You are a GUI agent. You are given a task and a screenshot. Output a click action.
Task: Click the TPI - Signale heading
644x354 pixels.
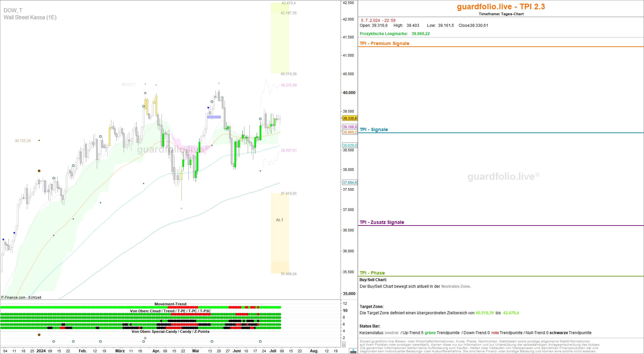click(374, 129)
